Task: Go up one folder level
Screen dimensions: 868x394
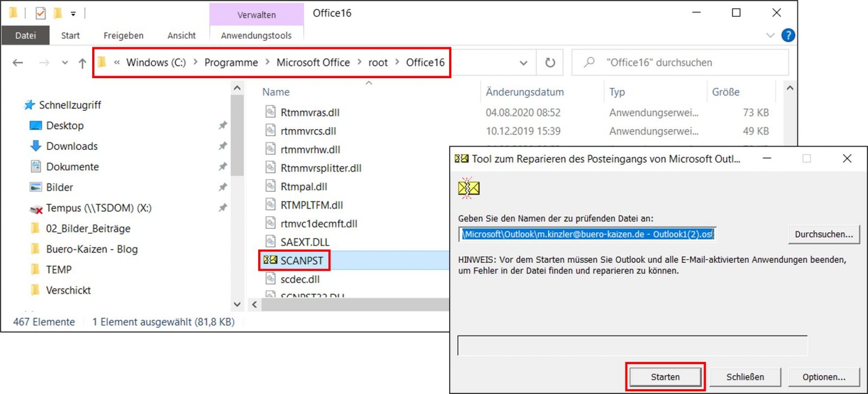Action: click(x=82, y=63)
